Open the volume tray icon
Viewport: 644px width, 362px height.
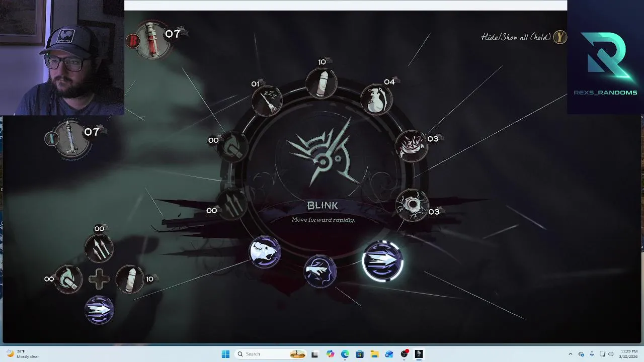tap(612, 354)
